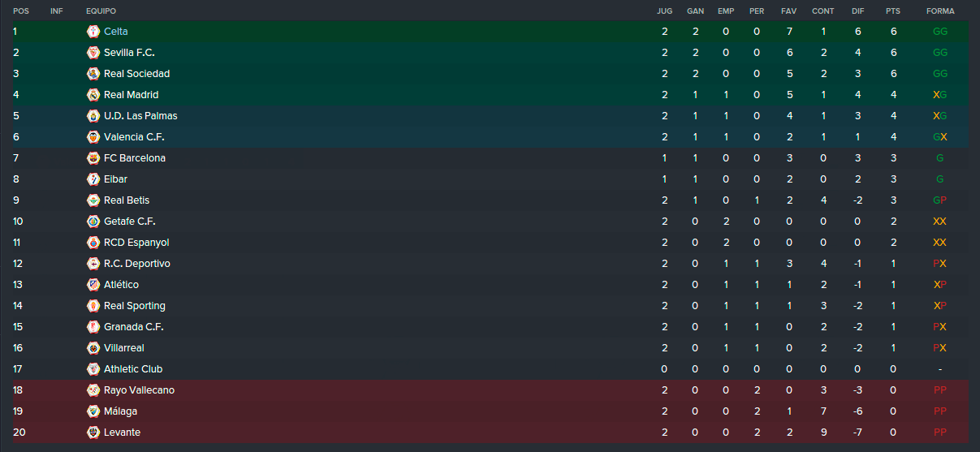The height and width of the screenshot is (452, 980).
Task: Click the Sevilla F.C. crest icon
Action: tap(93, 53)
